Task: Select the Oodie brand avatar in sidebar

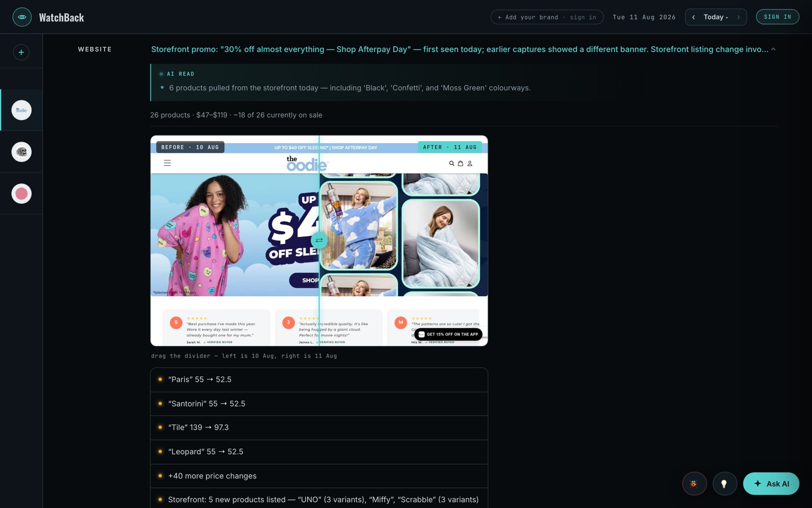Action: click(x=21, y=110)
